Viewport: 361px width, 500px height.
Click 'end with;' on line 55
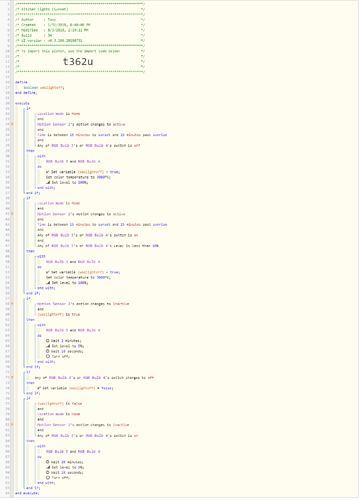(x=46, y=288)
